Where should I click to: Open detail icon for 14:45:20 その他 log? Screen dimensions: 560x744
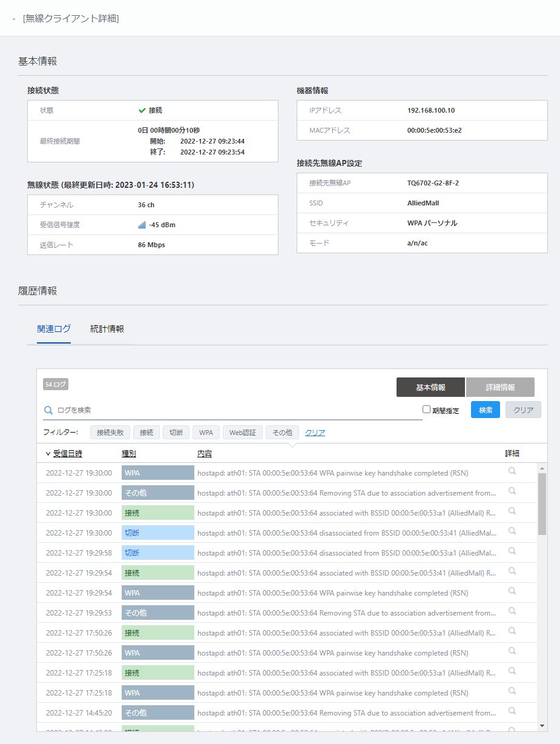click(x=512, y=711)
